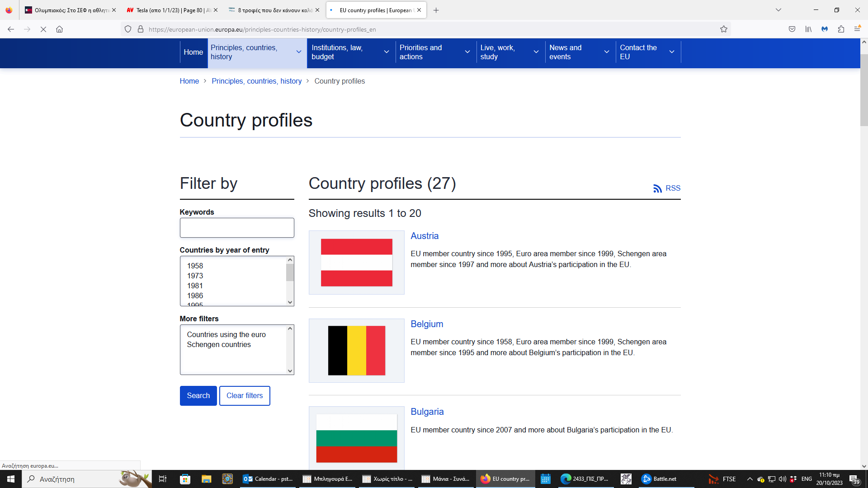Open the Firefox application menu hamburger

(857, 29)
